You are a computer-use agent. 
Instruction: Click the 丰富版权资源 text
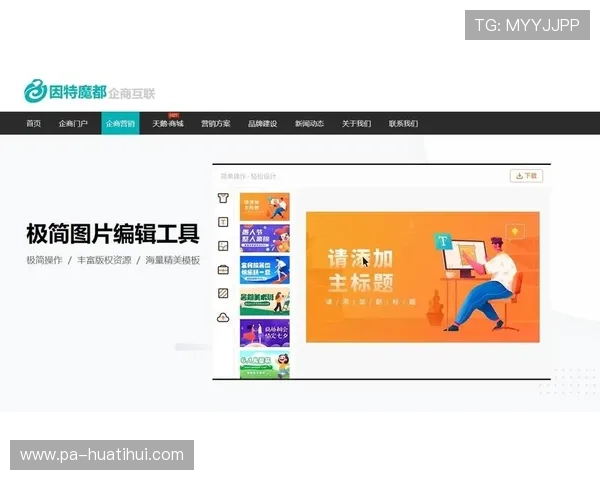pyautogui.click(x=104, y=260)
